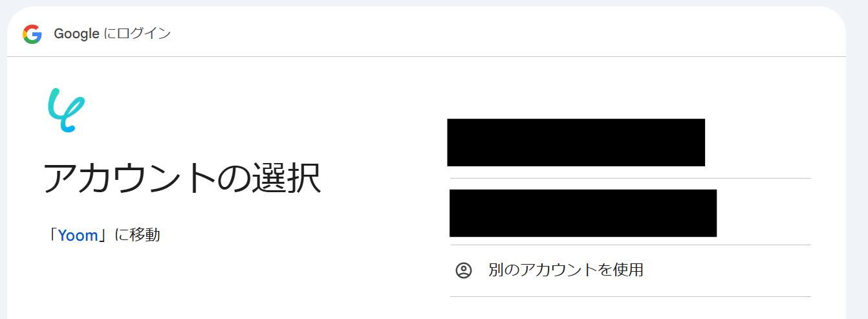Viewport: 868px width, 319px height.
Task: Click the divider line below 別のアカウントを使用
Action: 630,296
